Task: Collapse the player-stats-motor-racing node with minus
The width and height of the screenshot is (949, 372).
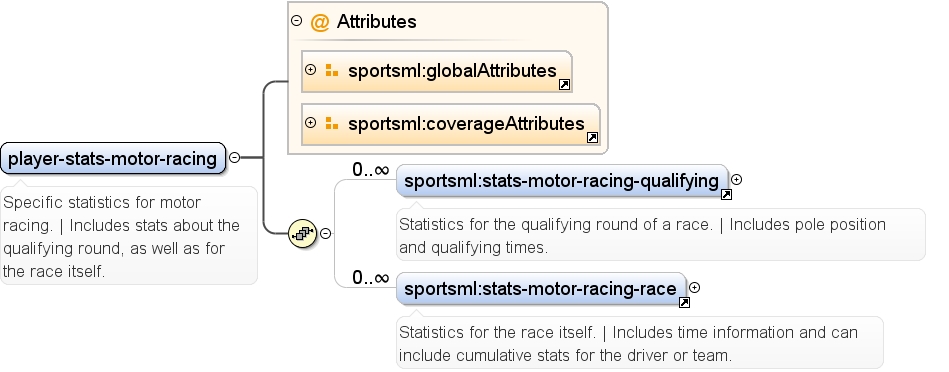Action: point(234,157)
